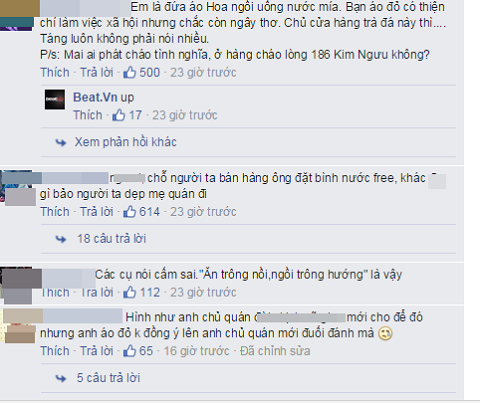The height and width of the screenshot is (403, 480).
Task: Click the thumbs-up icon showing 65 likes
Action: coord(130,351)
